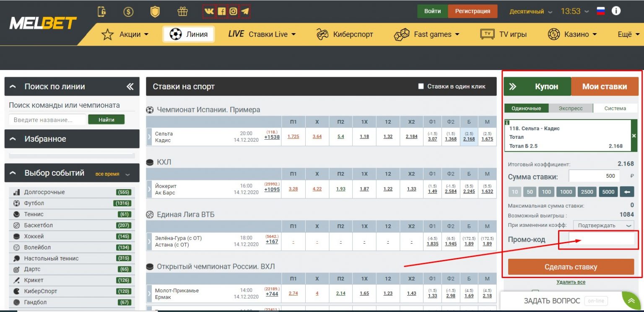Open the Ставки Live dropdown
644x312 pixels.
[x=262, y=34]
